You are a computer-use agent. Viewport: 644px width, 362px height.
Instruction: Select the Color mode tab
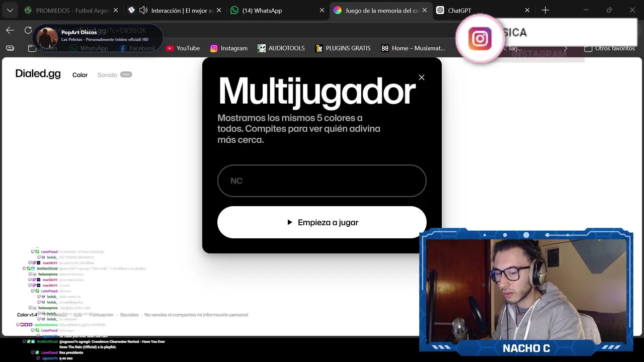click(80, 75)
